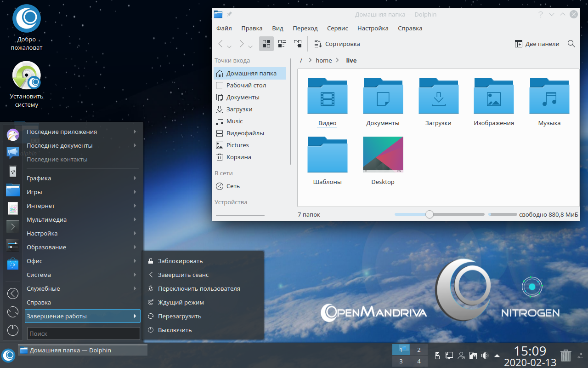Image resolution: width=588 pixels, height=368 pixels.
Task: Expand the Графика category
Action: point(83,178)
